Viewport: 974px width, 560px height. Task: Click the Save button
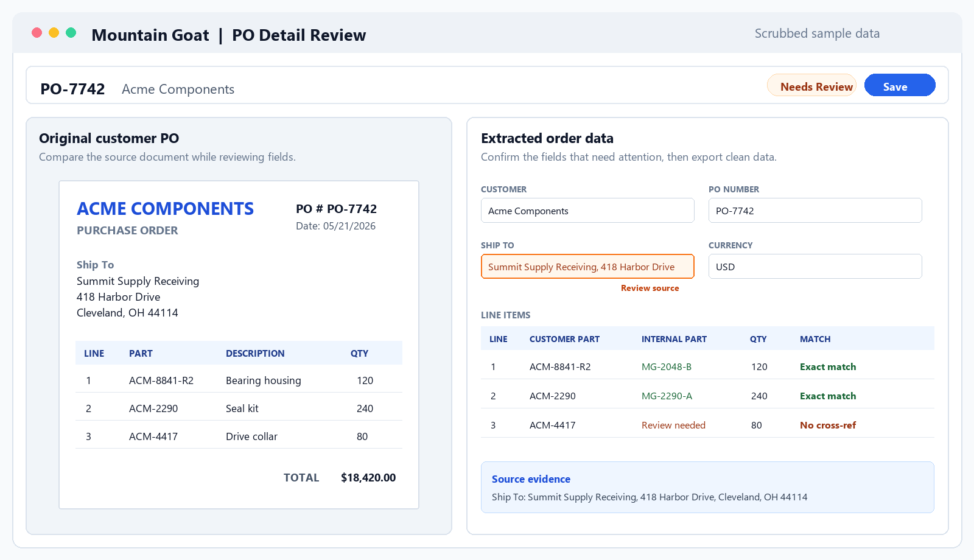[x=900, y=85]
